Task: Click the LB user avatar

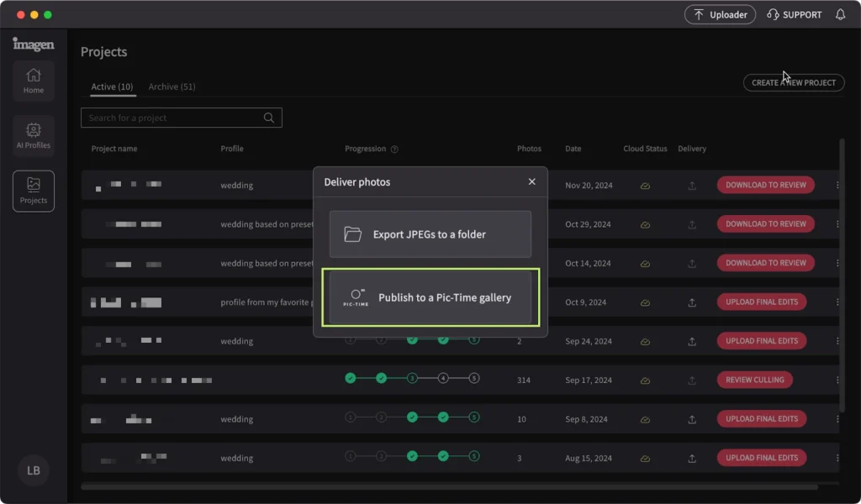Action: pyautogui.click(x=34, y=470)
